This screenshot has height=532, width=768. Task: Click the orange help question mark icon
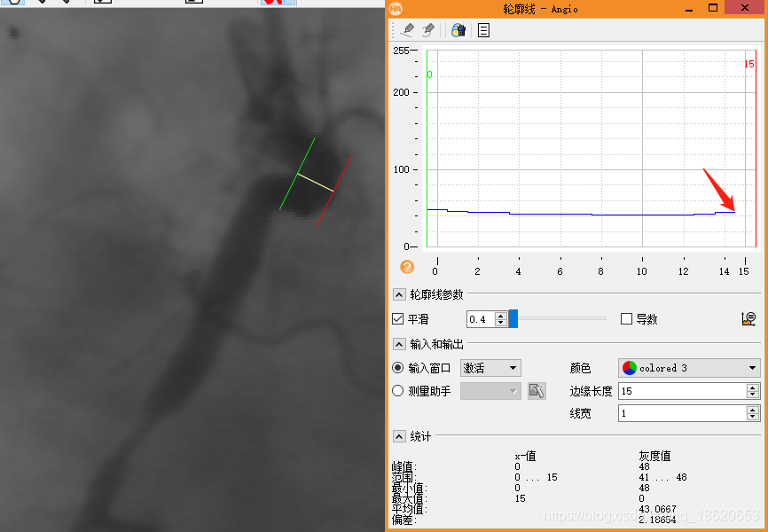pos(406,267)
